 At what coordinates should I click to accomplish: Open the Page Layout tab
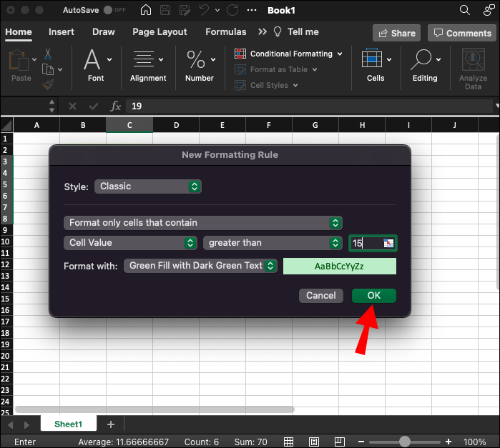tap(160, 32)
